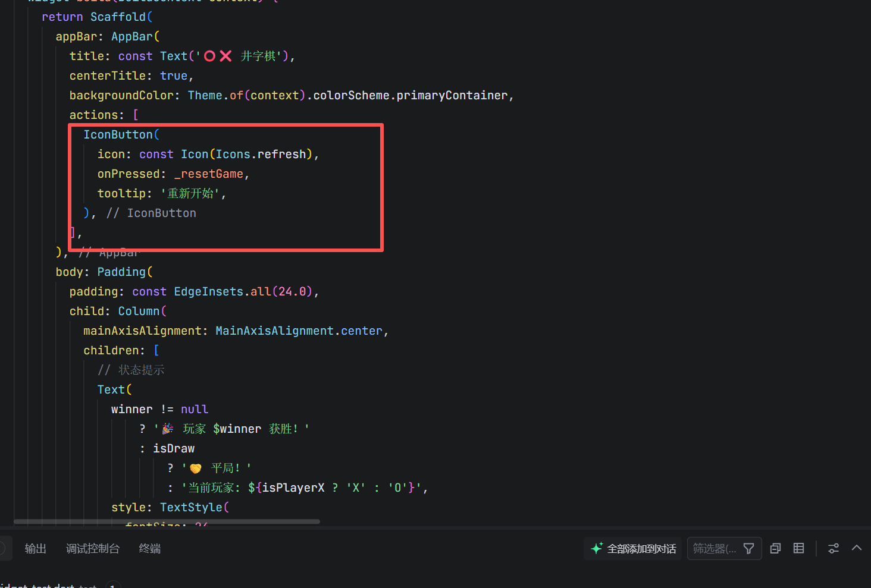Click the 'actions: [' line
This screenshot has width=871, height=588.
tap(104, 115)
